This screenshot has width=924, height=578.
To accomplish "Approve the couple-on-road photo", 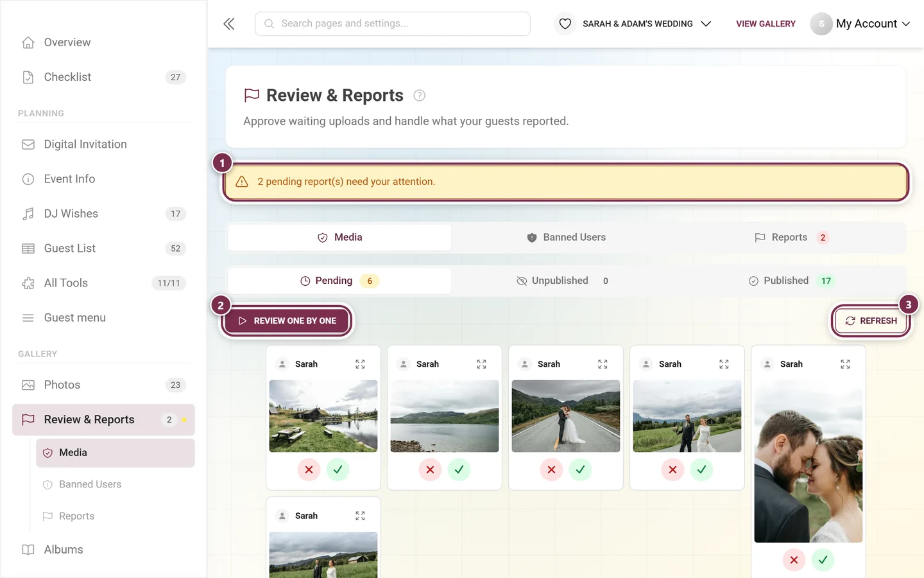I will pos(580,469).
